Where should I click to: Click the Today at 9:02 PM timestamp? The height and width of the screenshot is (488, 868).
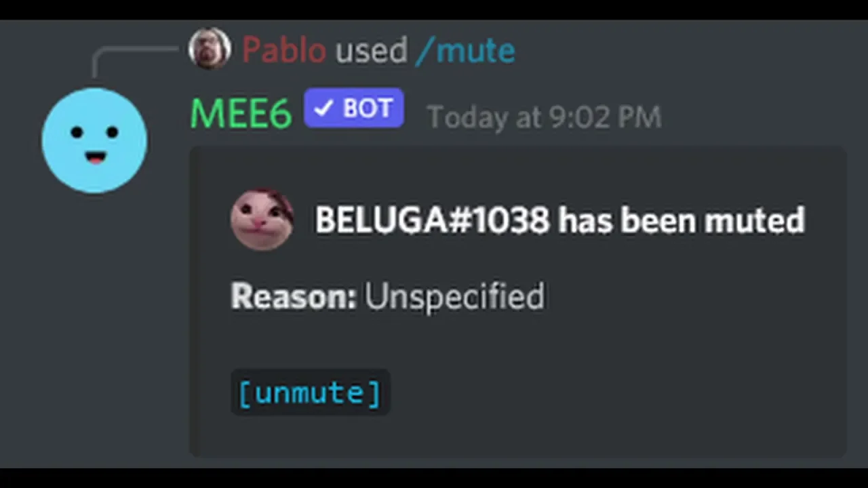[x=544, y=117]
